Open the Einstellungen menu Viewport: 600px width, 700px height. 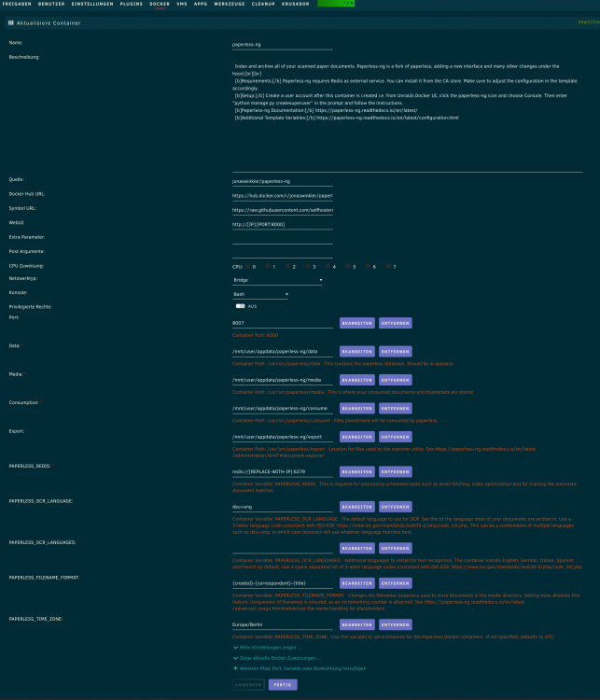(92, 4)
